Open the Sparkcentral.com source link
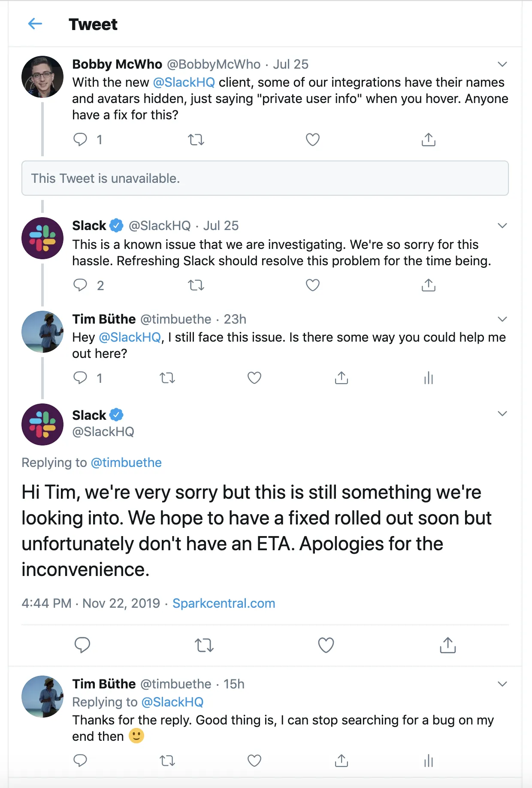Image resolution: width=532 pixels, height=788 pixels. tap(224, 603)
